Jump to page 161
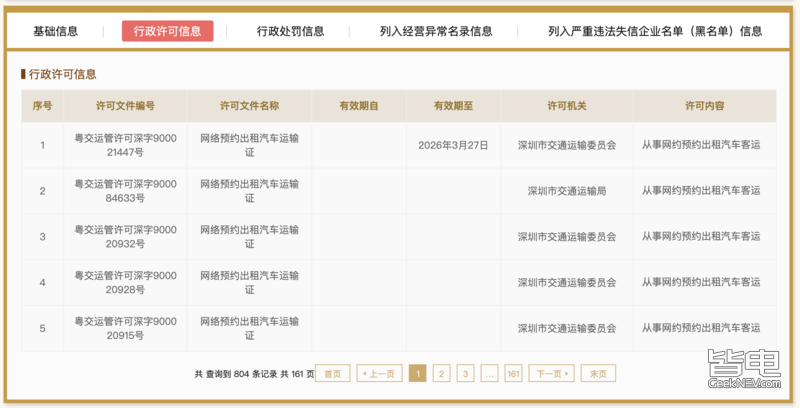 click(x=513, y=373)
